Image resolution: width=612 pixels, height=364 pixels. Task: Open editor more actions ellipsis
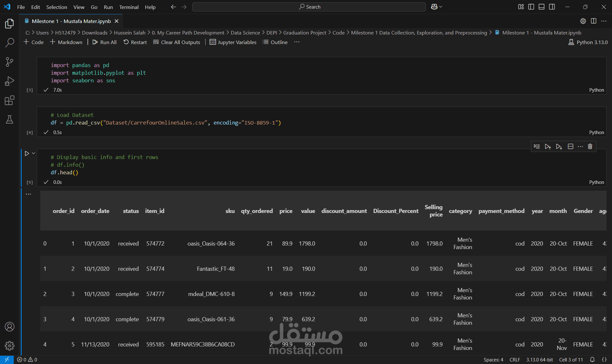tap(604, 21)
